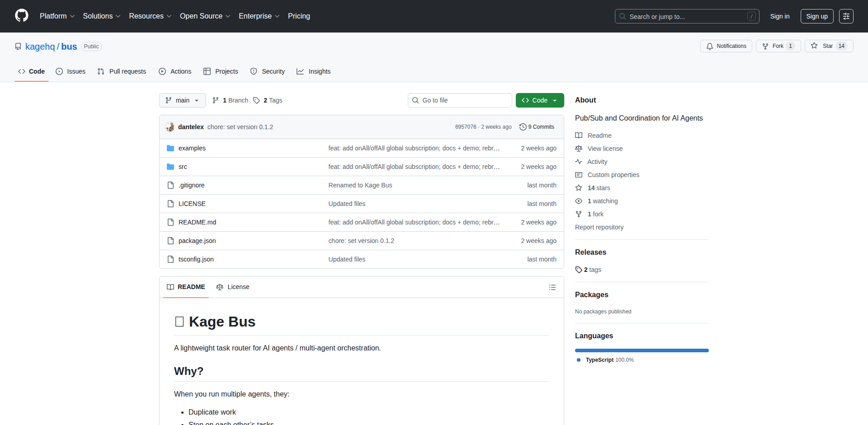Image resolution: width=868 pixels, height=425 pixels.
Task: Open the Security tab
Action: pyautogui.click(x=268, y=71)
